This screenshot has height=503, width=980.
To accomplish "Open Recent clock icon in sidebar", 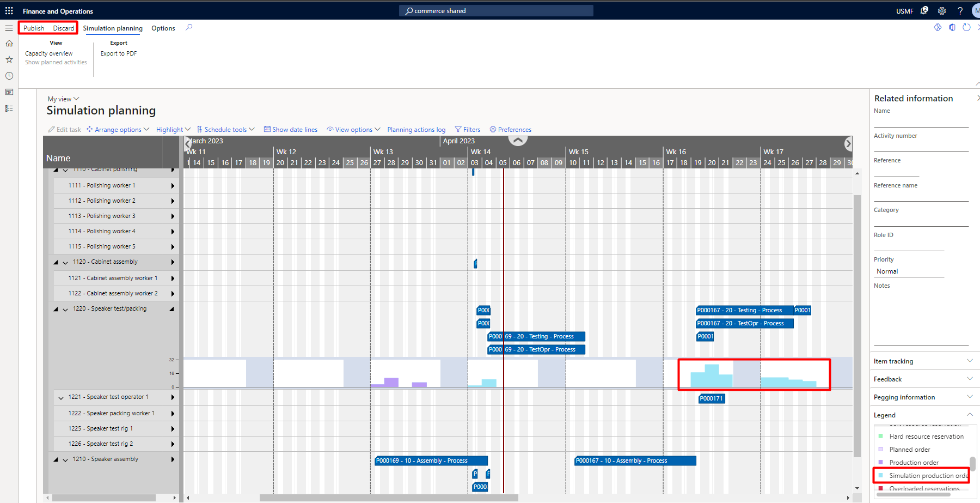I will 9,76.
